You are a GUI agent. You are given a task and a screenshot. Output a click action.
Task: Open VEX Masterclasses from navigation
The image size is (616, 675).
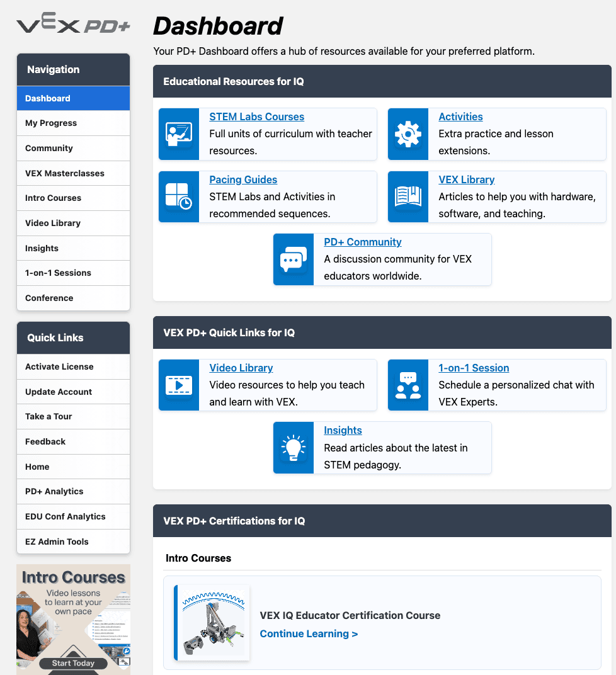click(64, 173)
